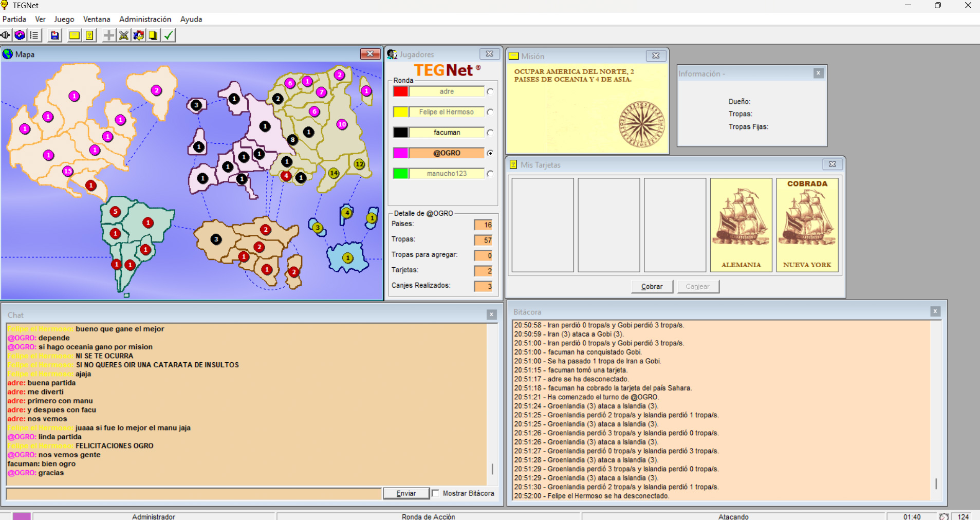Click the chat message input field
The height and width of the screenshot is (520, 980).
pyautogui.click(x=194, y=493)
